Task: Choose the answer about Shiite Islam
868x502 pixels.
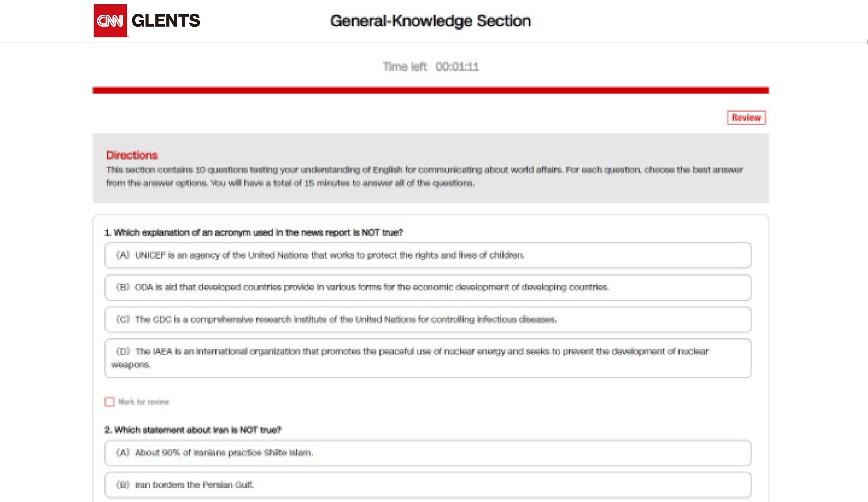Action: [427, 453]
